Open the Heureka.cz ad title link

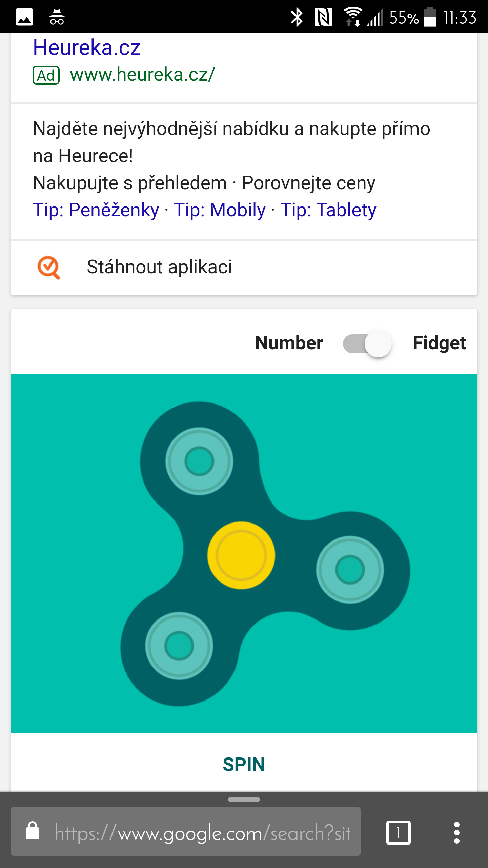pos(87,47)
